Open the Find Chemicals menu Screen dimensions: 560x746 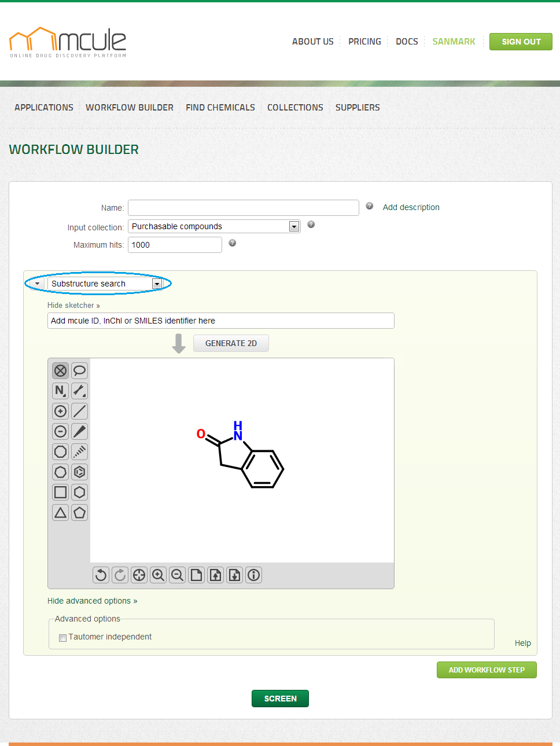tap(220, 108)
